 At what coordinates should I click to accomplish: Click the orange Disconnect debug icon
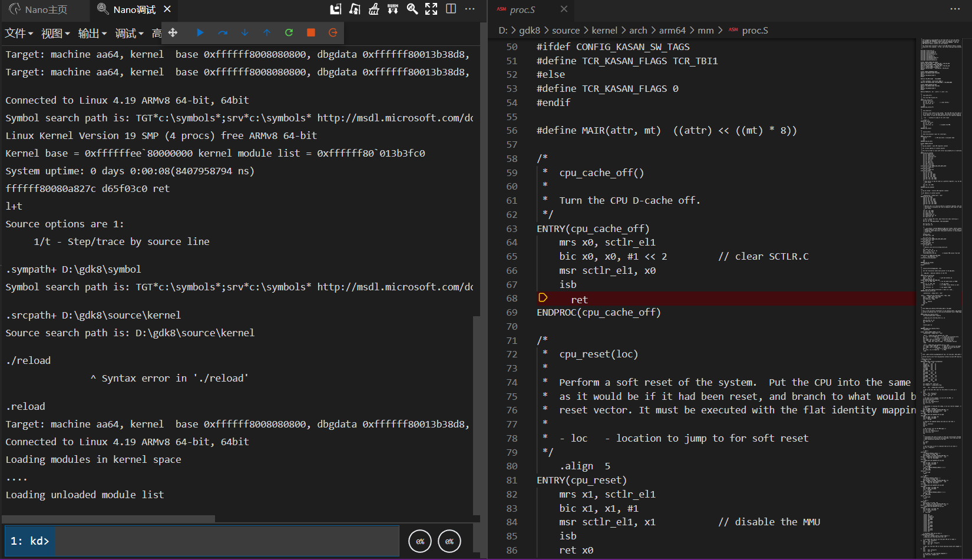(x=333, y=32)
